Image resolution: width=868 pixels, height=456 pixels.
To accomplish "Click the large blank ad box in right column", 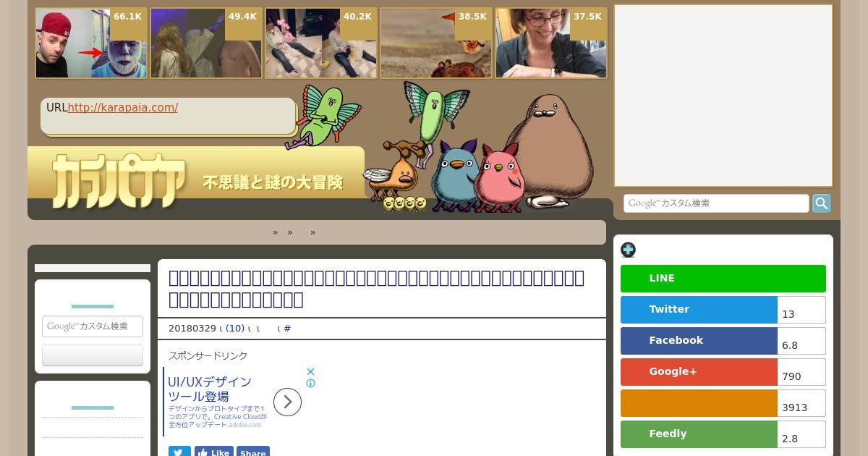I will [x=723, y=96].
